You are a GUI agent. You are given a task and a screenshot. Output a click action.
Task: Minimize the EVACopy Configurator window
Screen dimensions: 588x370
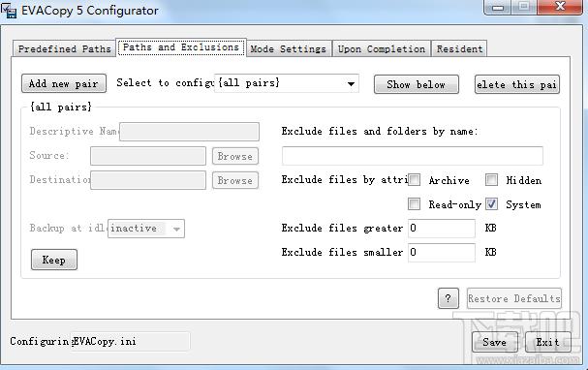(x=498, y=7)
